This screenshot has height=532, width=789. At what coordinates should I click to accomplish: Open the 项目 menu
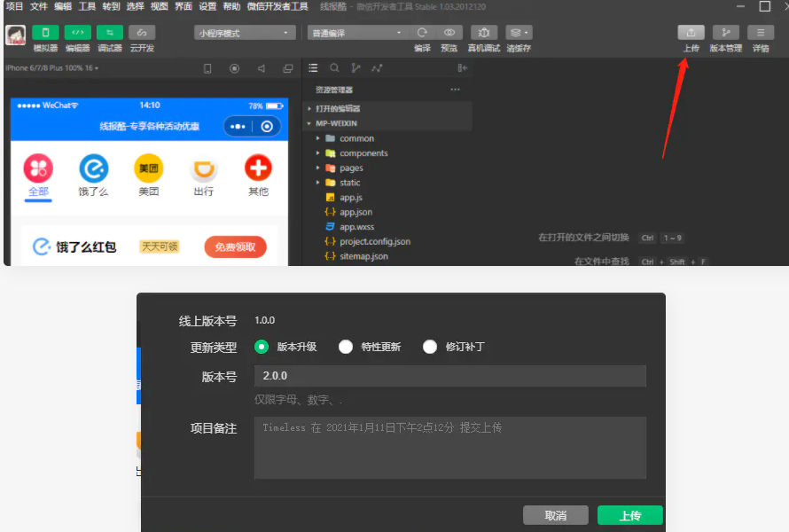click(x=14, y=6)
